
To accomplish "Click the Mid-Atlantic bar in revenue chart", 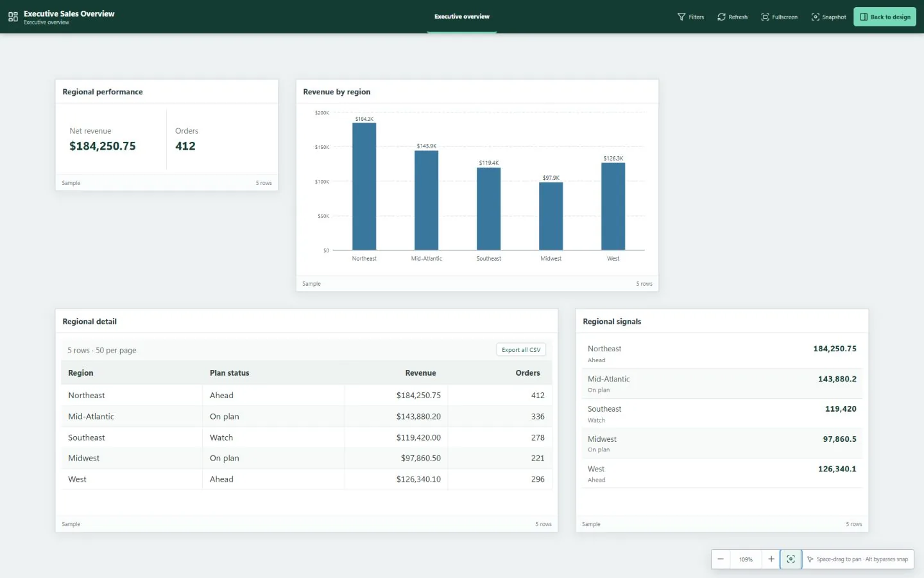I will [427, 200].
